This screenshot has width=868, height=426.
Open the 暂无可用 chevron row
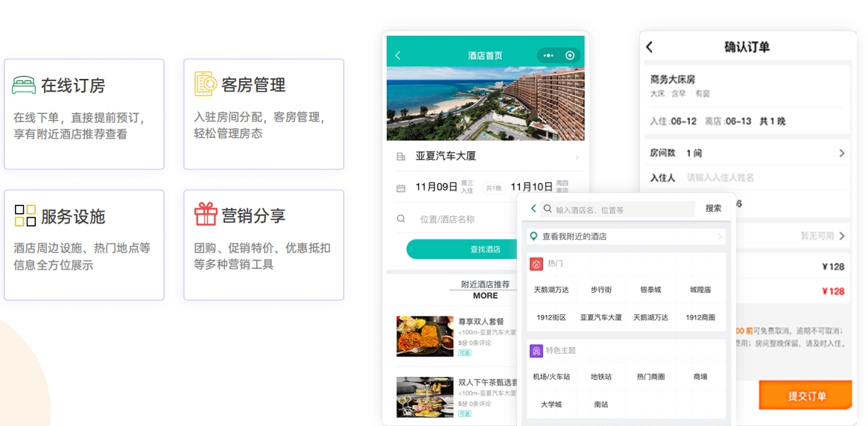pos(842,235)
